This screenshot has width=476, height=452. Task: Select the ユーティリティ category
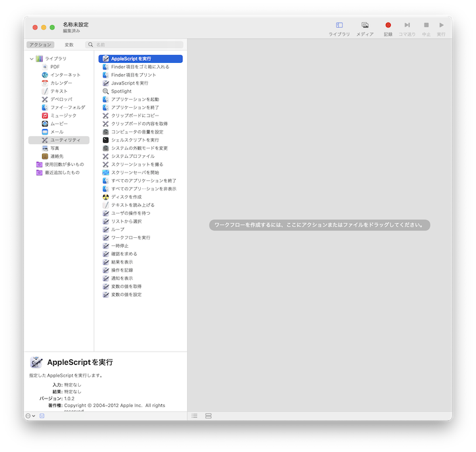coord(59,140)
